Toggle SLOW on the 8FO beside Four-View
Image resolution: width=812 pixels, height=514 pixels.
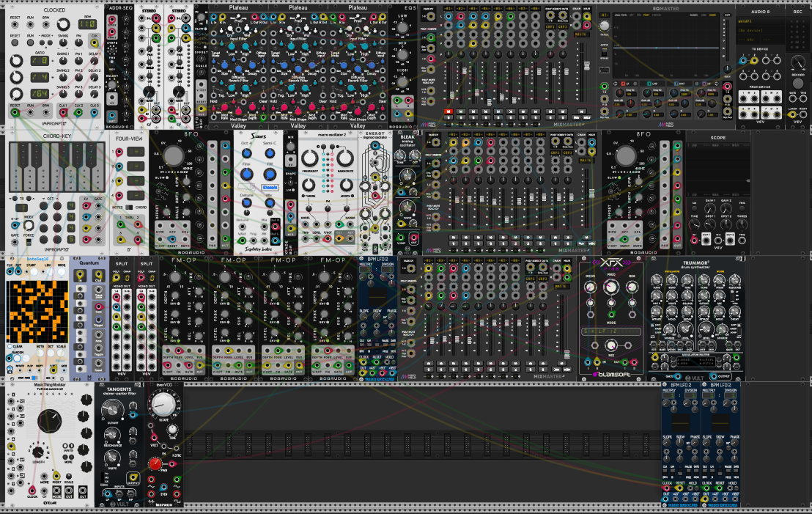pos(166,177)
